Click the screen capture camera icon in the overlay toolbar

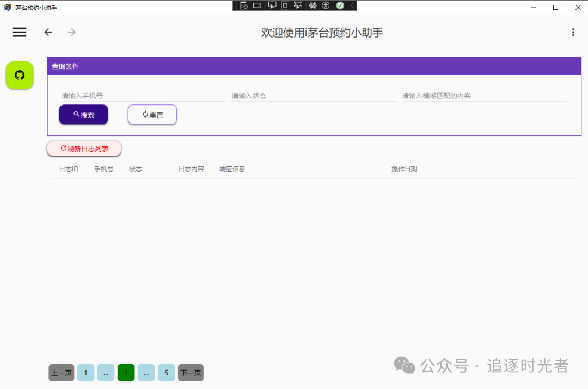point(258,5)
